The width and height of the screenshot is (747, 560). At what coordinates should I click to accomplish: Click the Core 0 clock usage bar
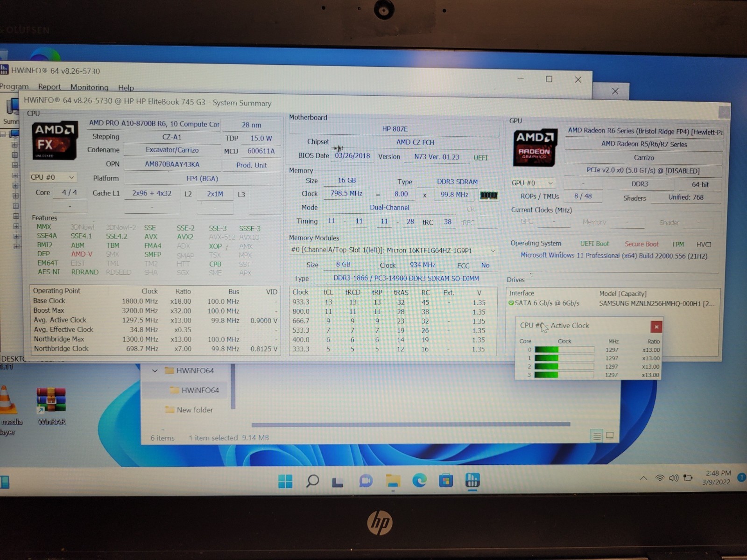click(x=564, y=350)
